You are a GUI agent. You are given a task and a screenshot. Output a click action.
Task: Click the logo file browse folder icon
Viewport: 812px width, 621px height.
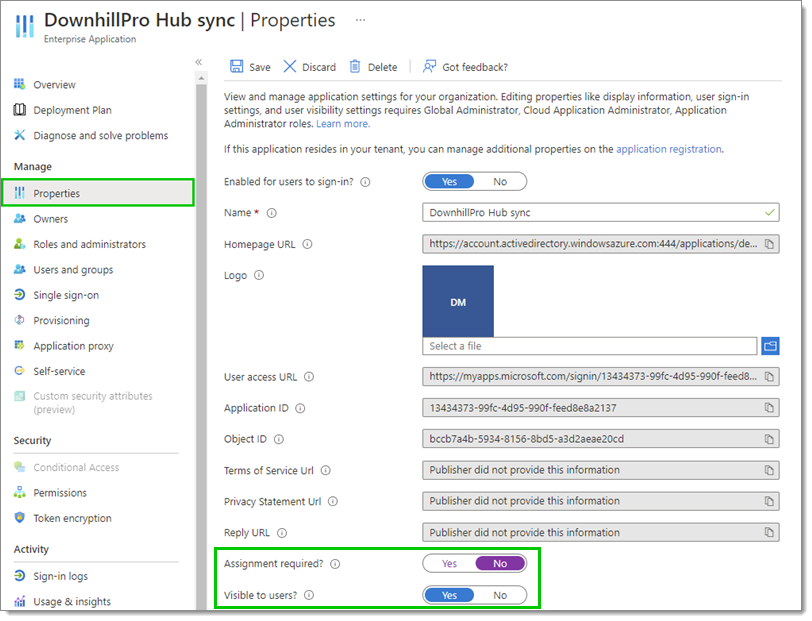pyautogui.click(x=770, y=346)
